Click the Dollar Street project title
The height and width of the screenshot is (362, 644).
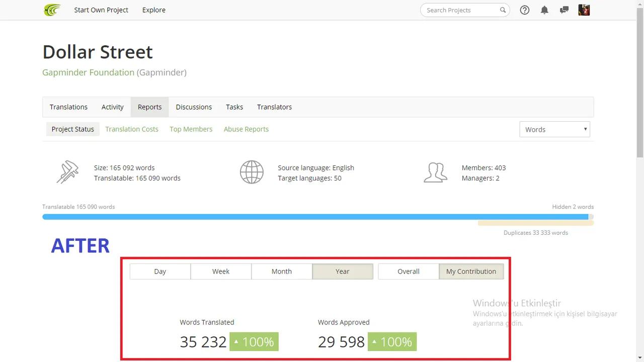click(98, 52)
